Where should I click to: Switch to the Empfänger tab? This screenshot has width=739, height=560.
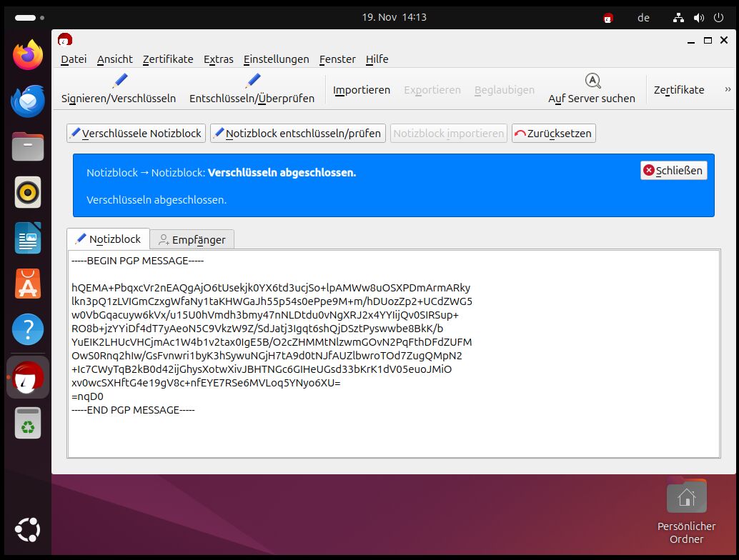192,240
